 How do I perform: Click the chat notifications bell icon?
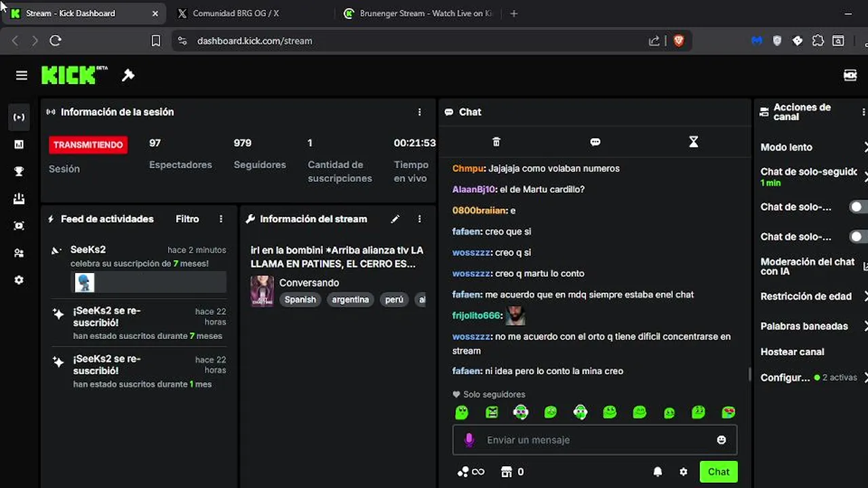coord(658,472)
